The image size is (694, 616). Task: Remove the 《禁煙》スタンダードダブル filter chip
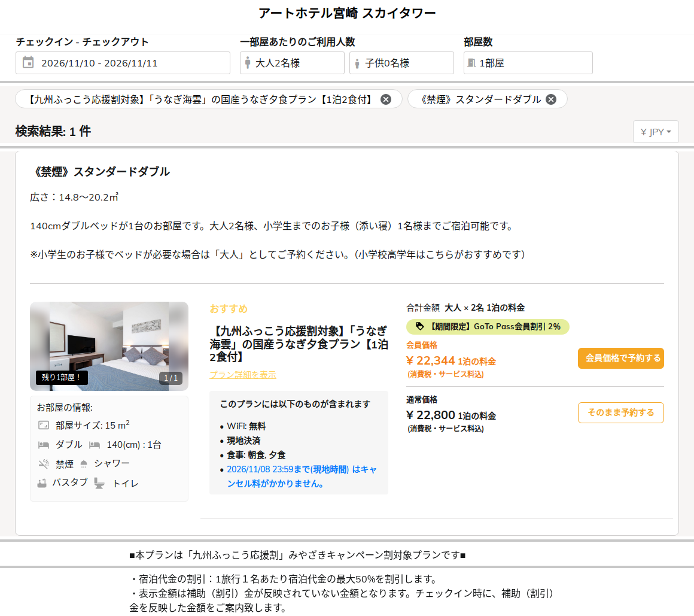(551, 99)
